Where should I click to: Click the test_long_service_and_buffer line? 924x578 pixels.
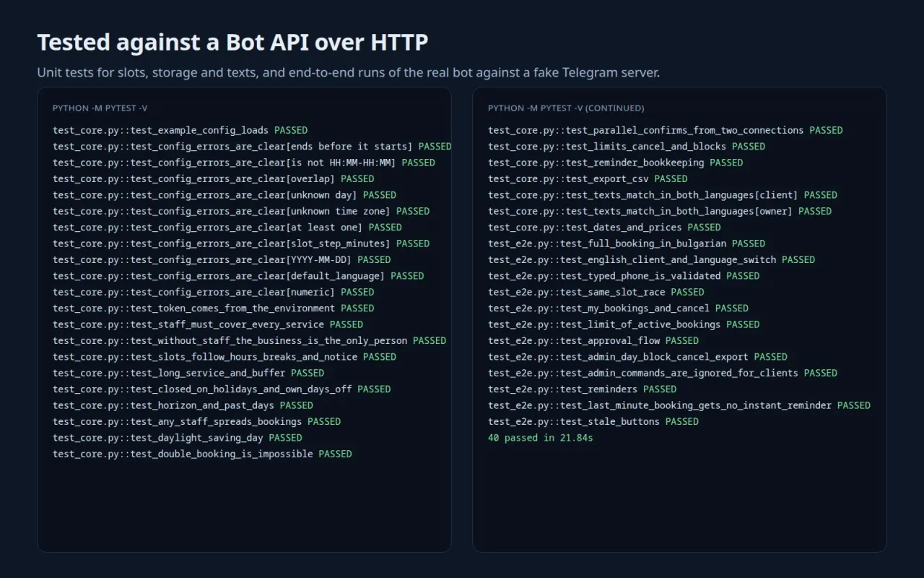pos(188,373)
